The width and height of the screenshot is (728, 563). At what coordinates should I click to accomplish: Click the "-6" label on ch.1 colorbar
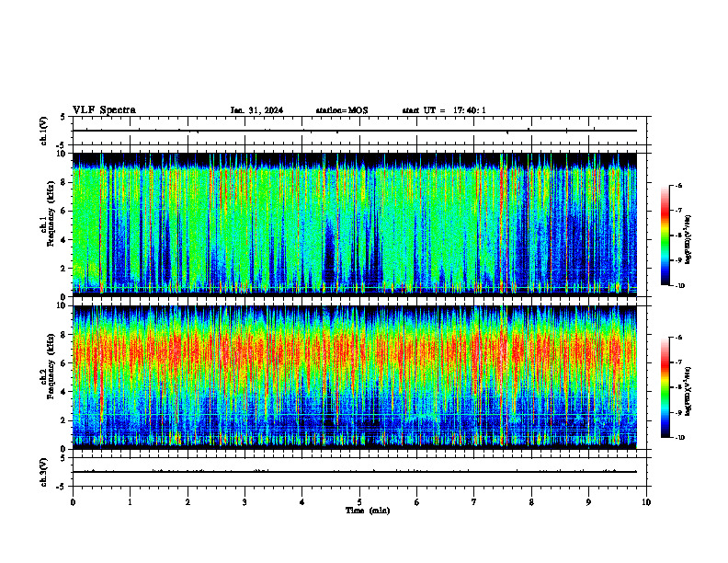click(678, 185)
